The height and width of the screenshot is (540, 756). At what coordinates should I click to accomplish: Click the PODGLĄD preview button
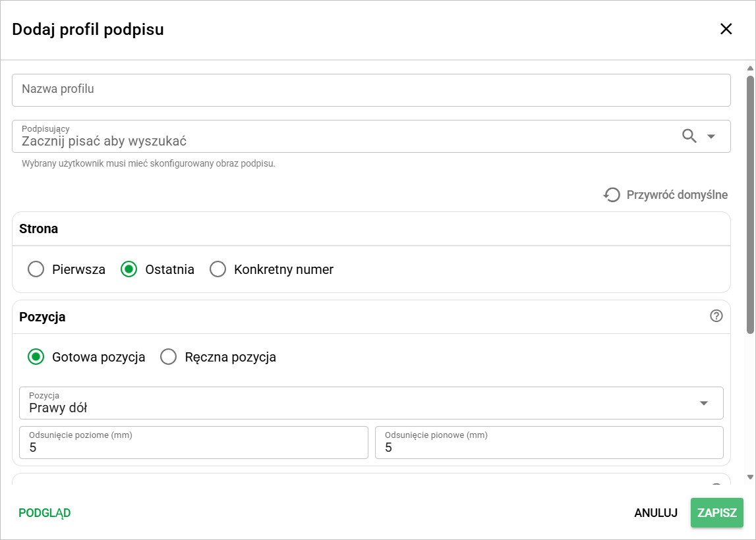click(45, 513)
